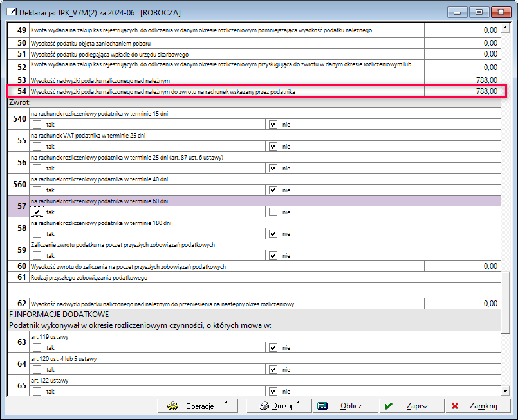Toggle "nie" checkbox in field 56
Image resolution: width=518 pixels, height=420 pixels.
(x=273, y=169)
